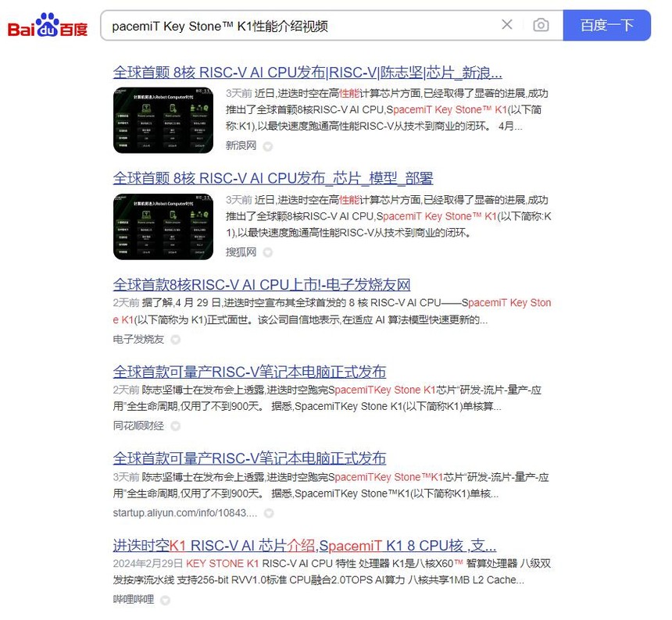Open 全球首款8核RISC-V AI CPU上市!-电子发烧友网
The width and height of the screenshot is (672, 620).
click(262, 285)
